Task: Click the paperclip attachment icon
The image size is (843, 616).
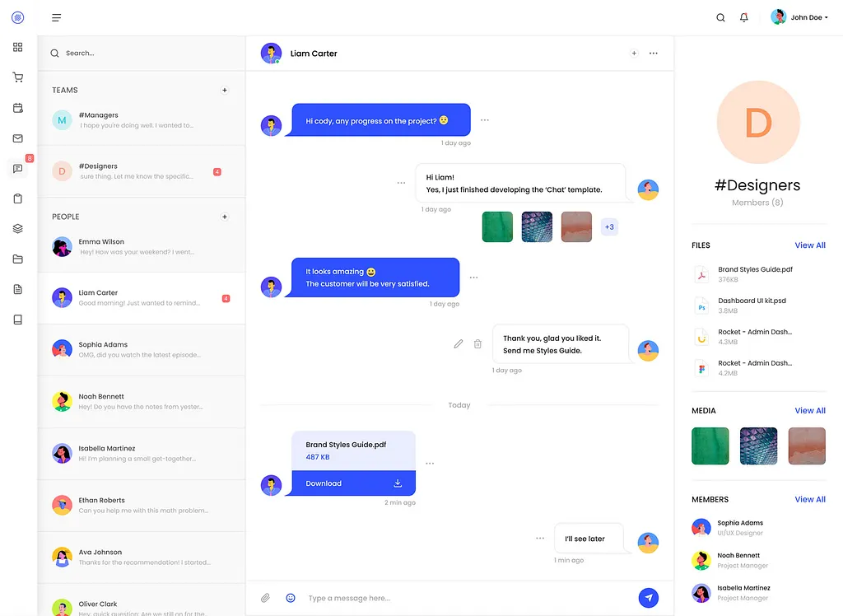Action: [x=265, y=598]
